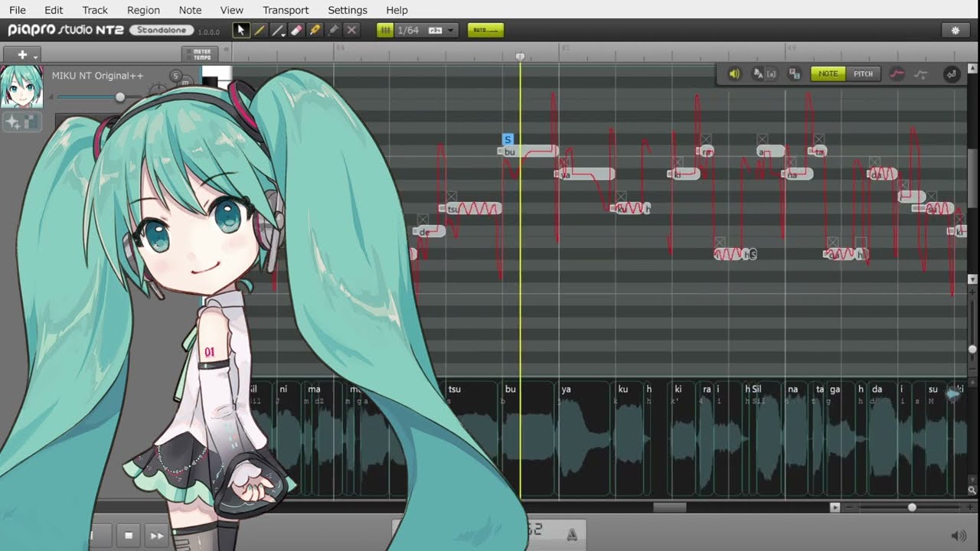
Task: Open the Track menu
Action: tap(95, 10)
